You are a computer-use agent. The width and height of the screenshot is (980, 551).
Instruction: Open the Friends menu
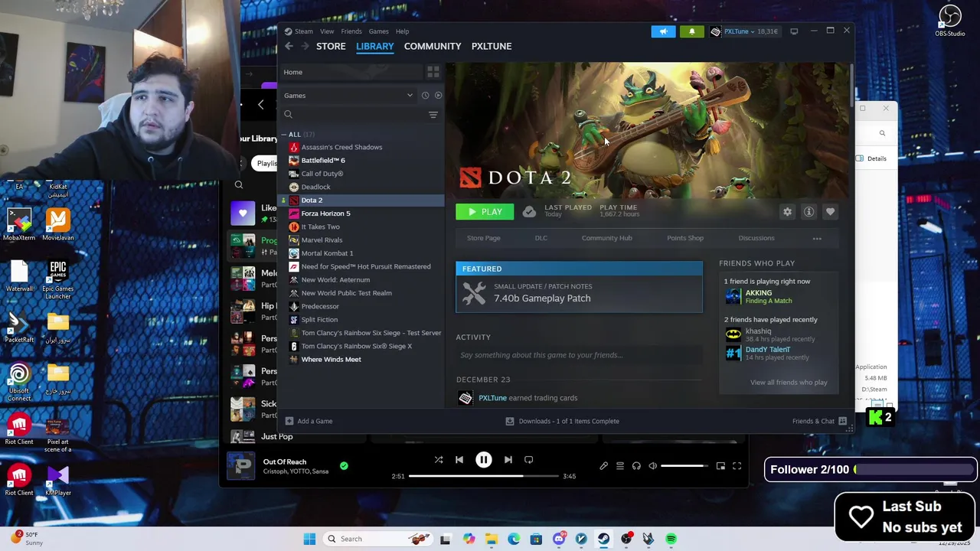pyautogui.click(x=351, y=31)
